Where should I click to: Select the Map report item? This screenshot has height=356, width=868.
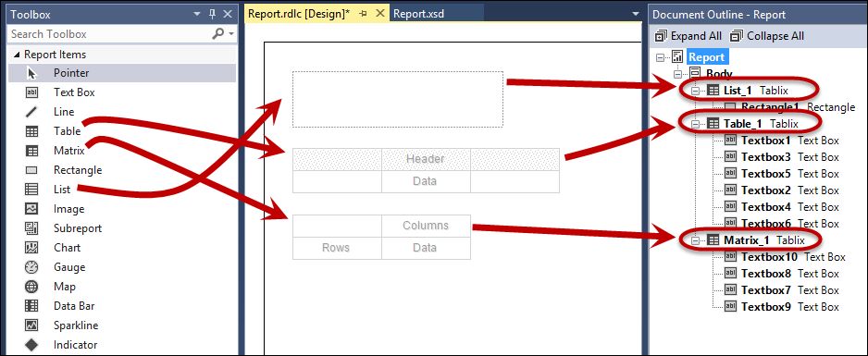click(x=121, y=287)
